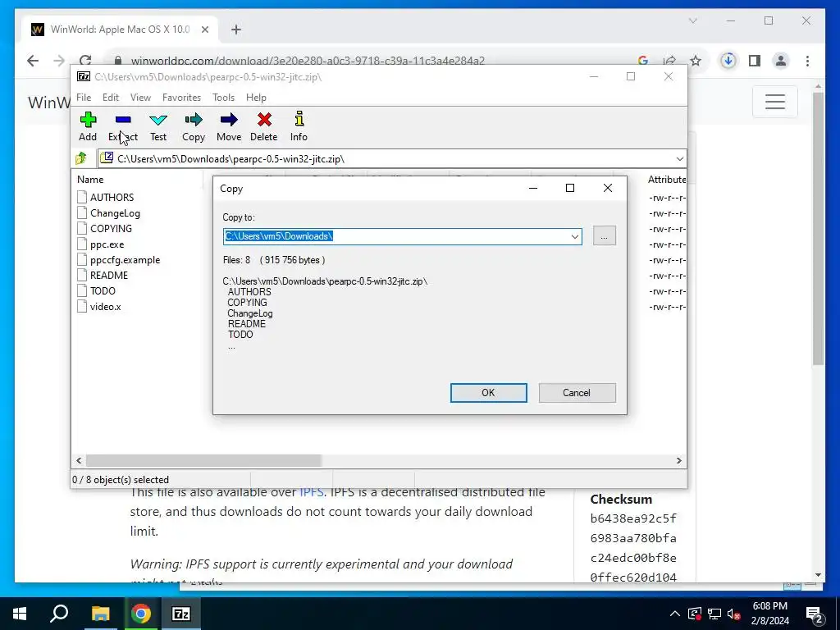840x630 pixels.
Task: Cancel the Copy dialog
Action: pos(577,393)
